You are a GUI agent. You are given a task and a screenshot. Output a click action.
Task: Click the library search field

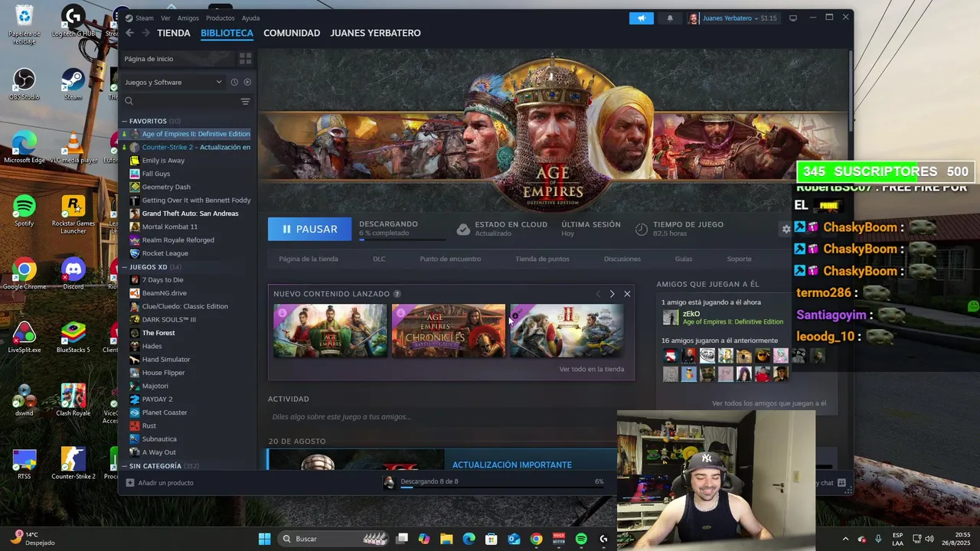coord(181,101)
